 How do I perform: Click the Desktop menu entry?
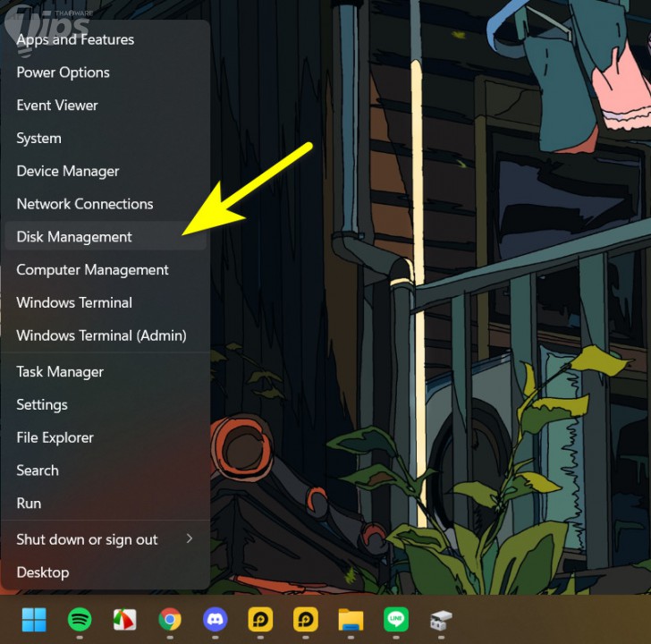106,572
